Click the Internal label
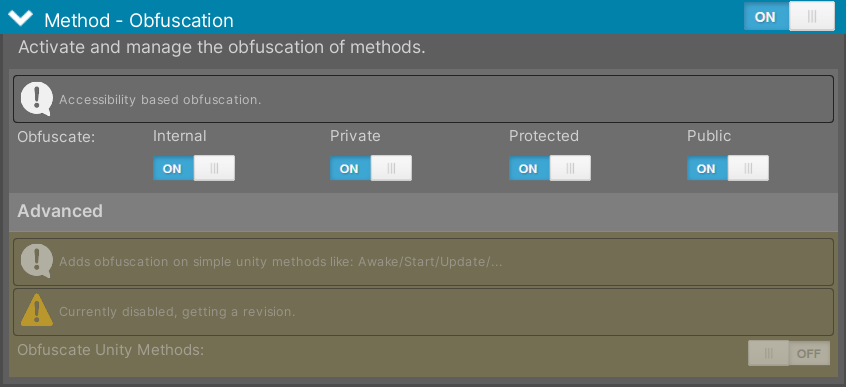This screenshot has width=846, height=387. [180, 136]
